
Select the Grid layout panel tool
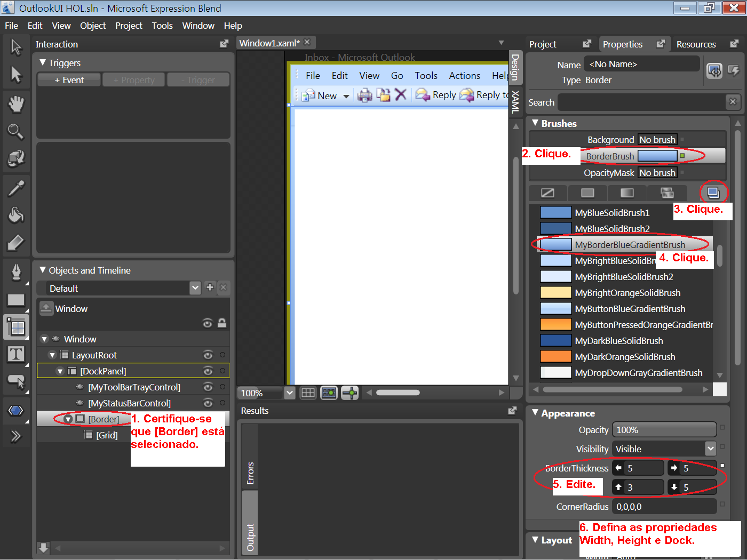pyautogui.click(x=17, y=327)
